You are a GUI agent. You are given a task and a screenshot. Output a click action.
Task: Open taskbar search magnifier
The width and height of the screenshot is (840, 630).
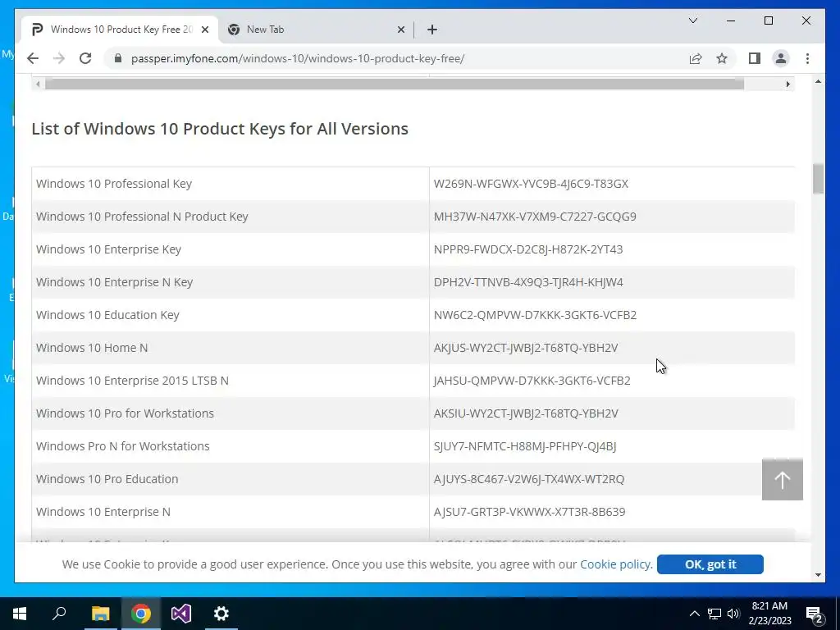pyautogui.click(x=59, y=614)
